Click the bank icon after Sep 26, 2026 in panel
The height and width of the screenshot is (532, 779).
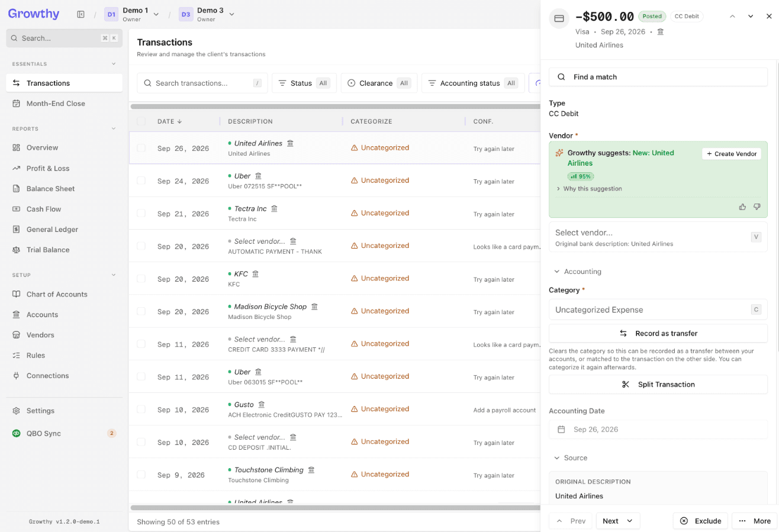(x=661, y=32)
